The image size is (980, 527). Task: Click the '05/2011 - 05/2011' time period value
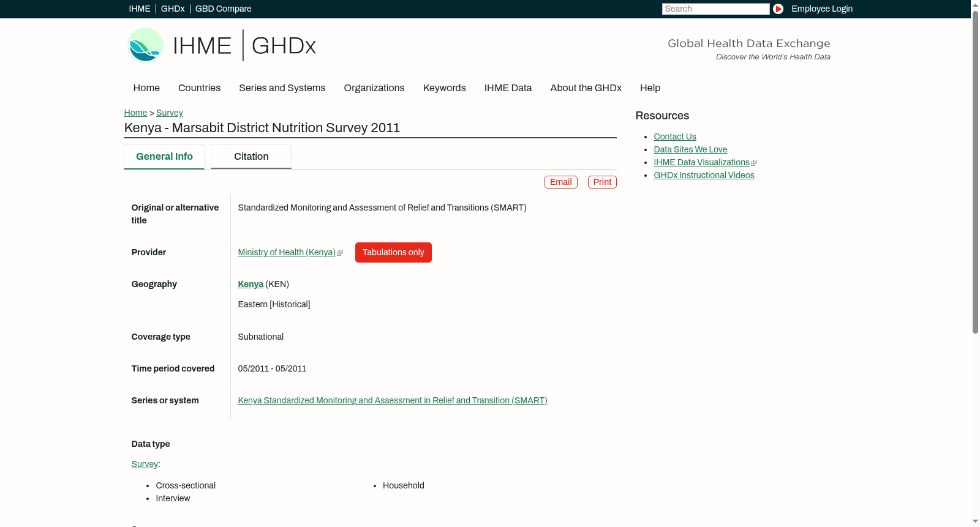pyautogui.click(x=272, y=368)
